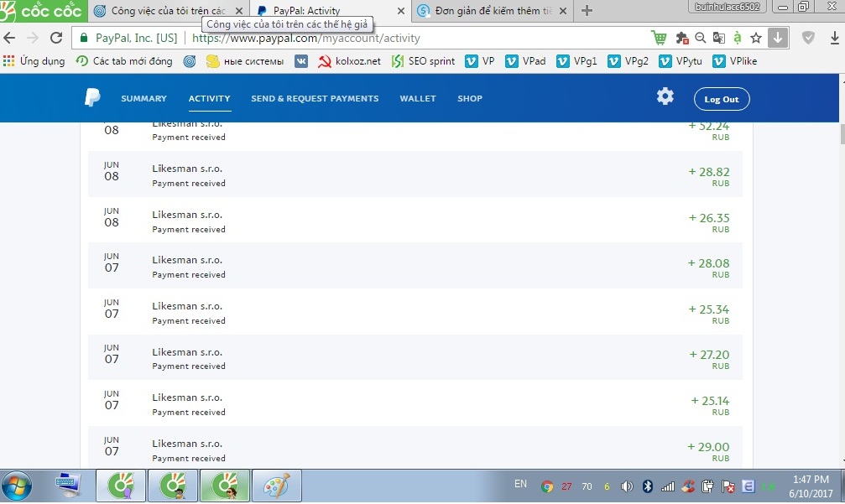The image size is (845, 504).
Task: Click the PayPal logo in the header
Action: tap(92, 97)
